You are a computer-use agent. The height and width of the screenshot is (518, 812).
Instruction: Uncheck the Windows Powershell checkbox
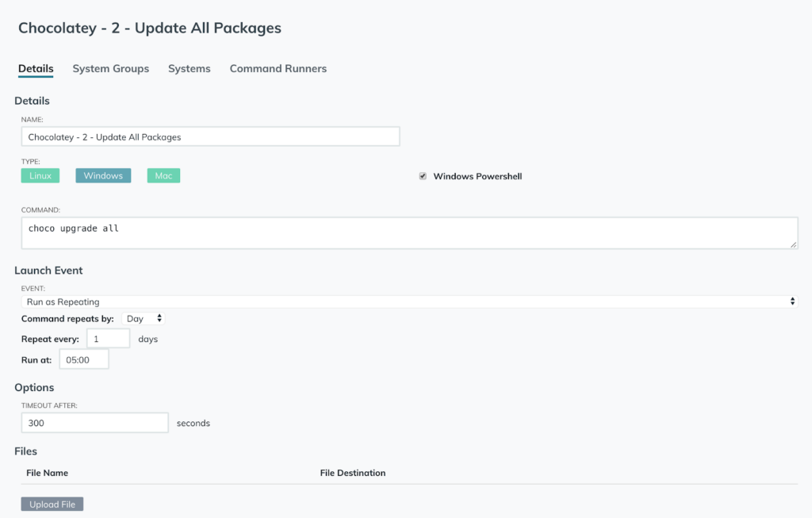click(423, 176)
